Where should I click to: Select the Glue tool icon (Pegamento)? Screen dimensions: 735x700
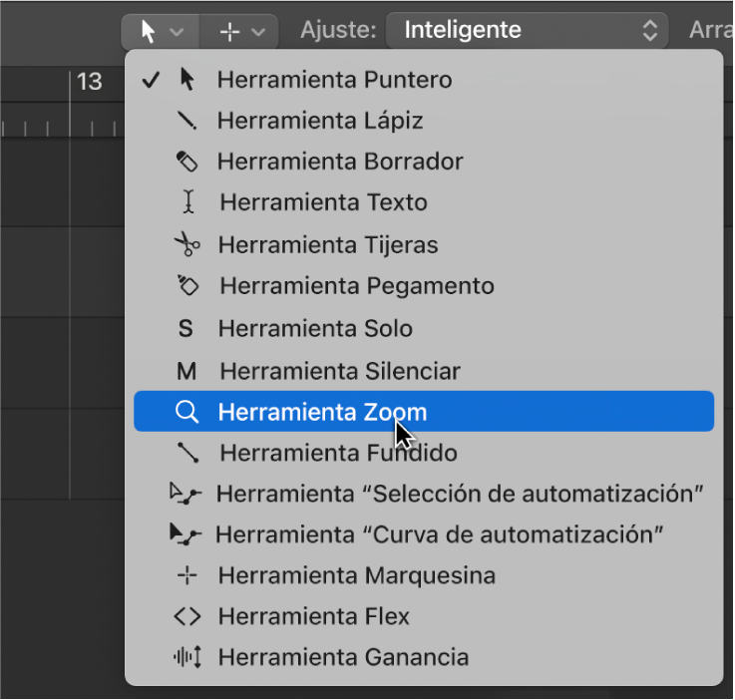coord(186,286)
